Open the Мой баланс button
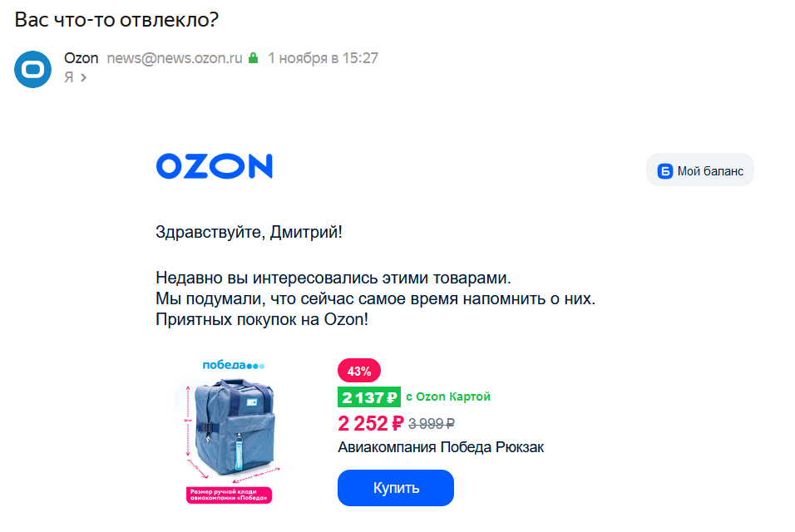The width and height of the screenshot is (795, 532). (x=700, y=170)
